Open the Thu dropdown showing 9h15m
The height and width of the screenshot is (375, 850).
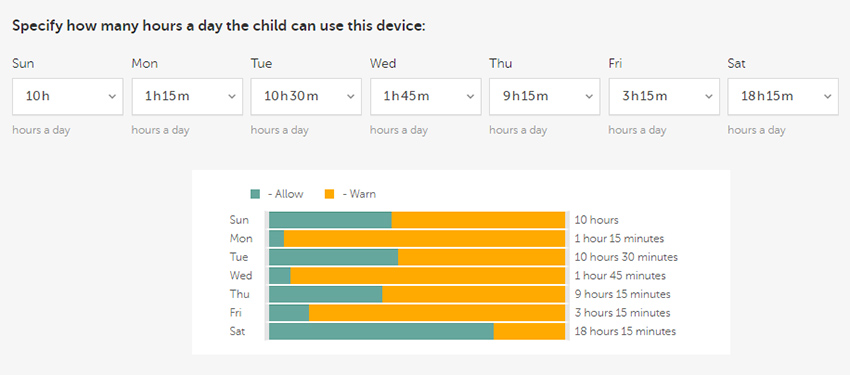click(x=545, y=96)
